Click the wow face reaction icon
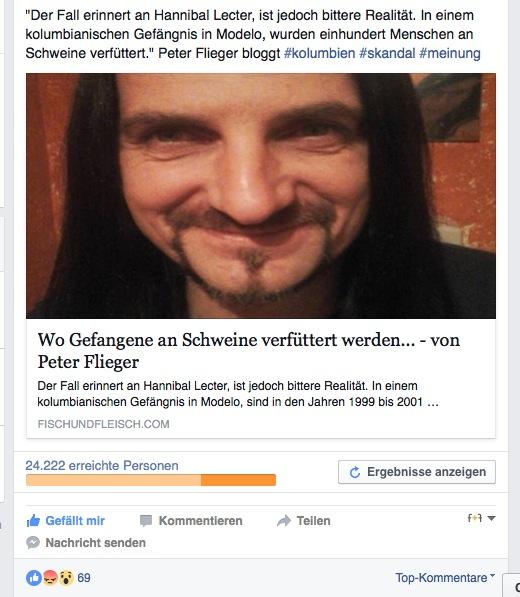 66,578
